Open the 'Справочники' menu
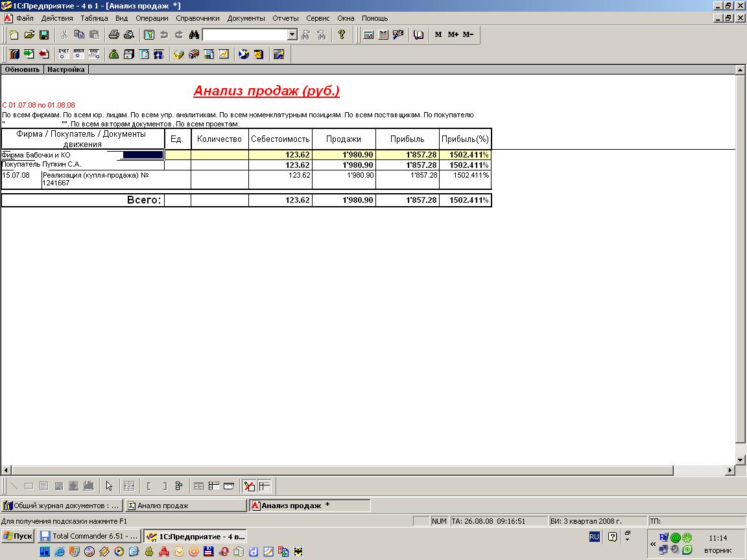 pos(197,18)
